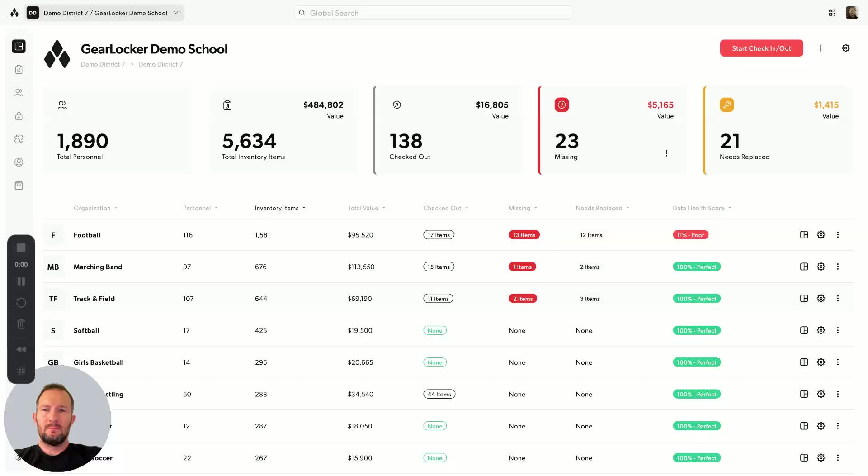The width and height of the screenshot is (868, 476).
Task: Open the Total Personnel summary card
Action: pos(118,130)
